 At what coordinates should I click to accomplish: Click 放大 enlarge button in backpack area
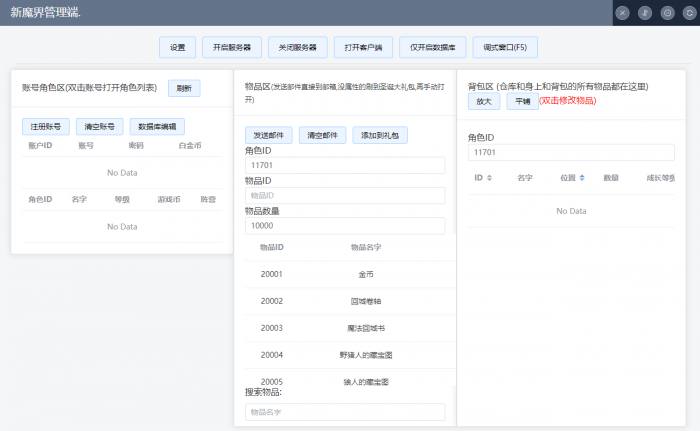point(484,101)
